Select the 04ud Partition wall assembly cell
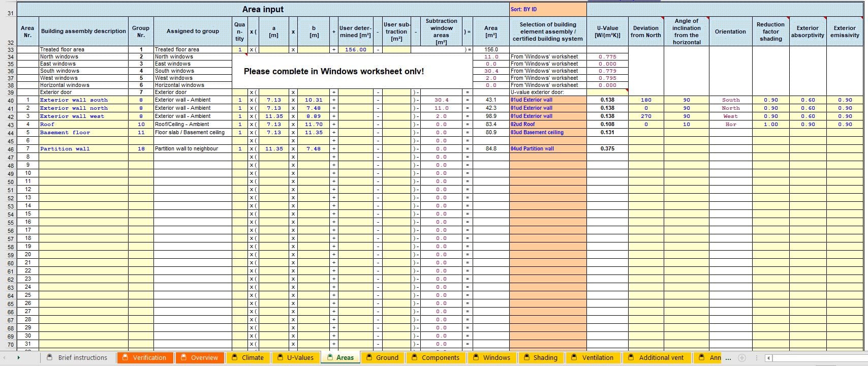The height and width of the screenshot is (366, 868). pyautogui.click(x=548, y=148)
